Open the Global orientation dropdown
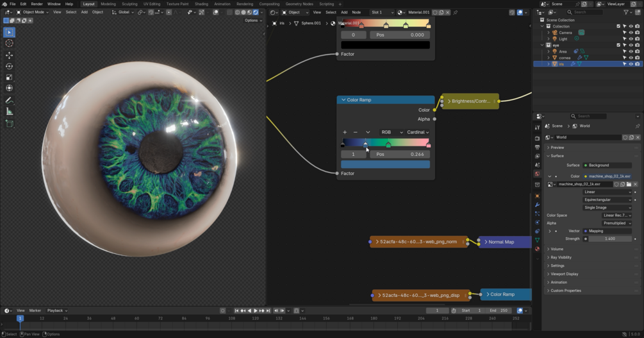Viewport: 644px width, 338px height. click(x=123, y=12)
